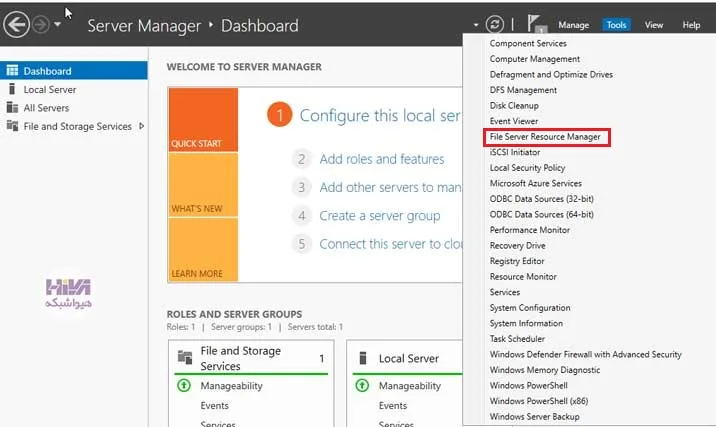Click Manageability in File and Storage tile
This screenshot has height=427, width=716.
[232, 386]
